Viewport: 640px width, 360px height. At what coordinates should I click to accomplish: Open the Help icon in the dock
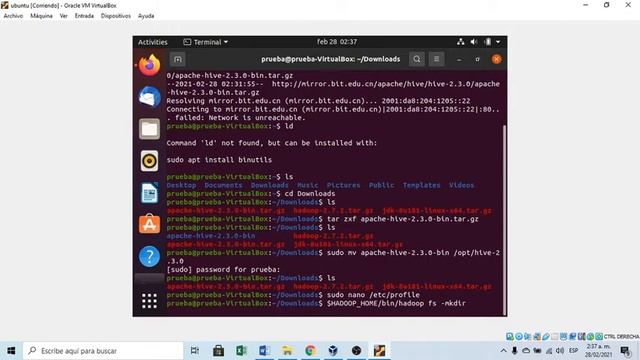coord(149,256)
